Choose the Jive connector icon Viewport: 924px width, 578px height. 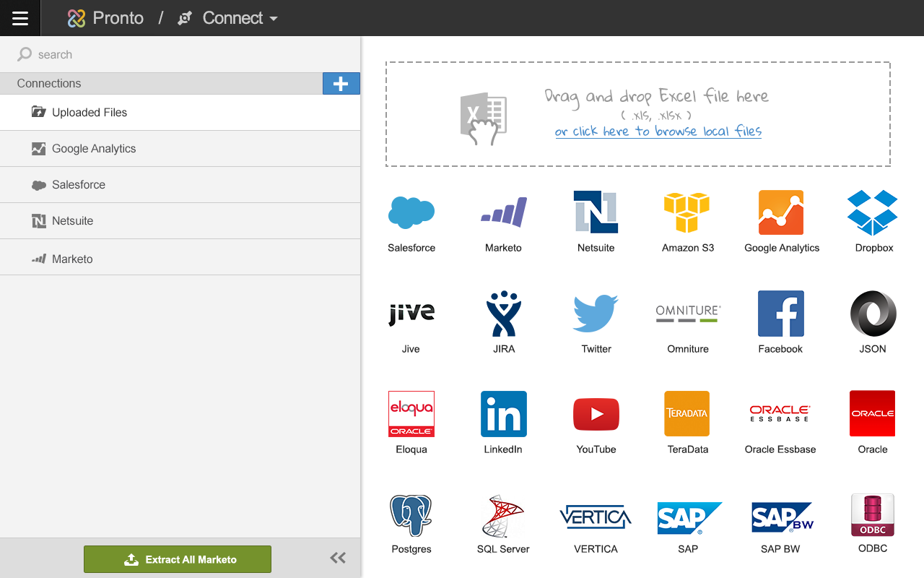[x=411, y=314]
